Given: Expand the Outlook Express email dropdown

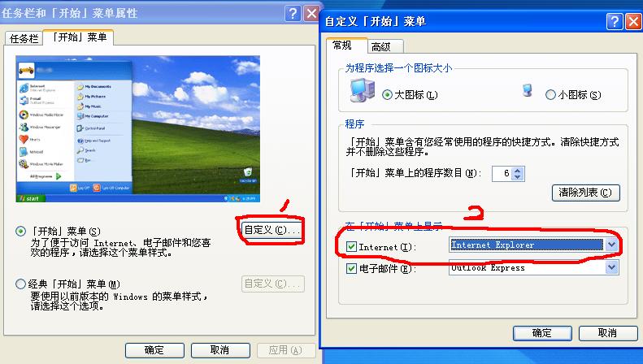Looking at the screenshot, I should [611, 267].
